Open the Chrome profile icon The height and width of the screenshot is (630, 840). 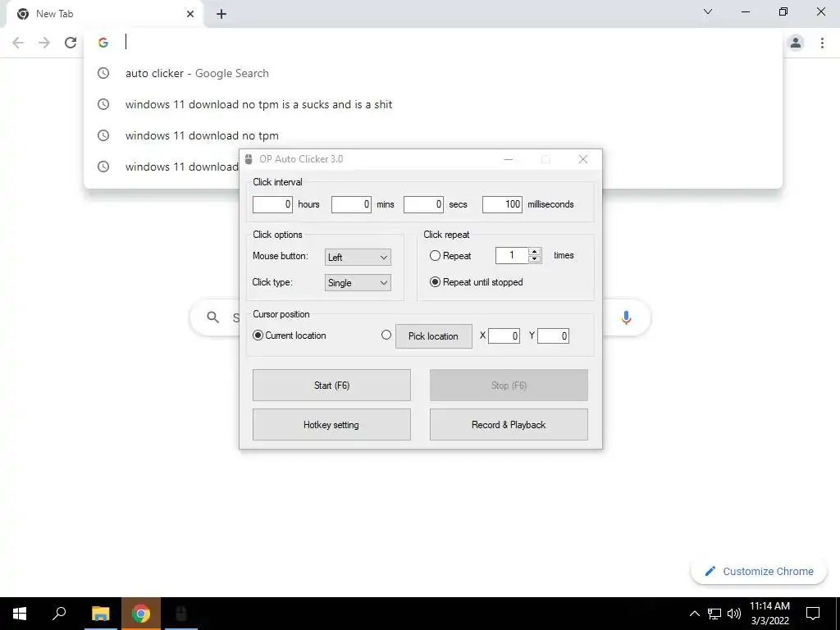(796, 43)
